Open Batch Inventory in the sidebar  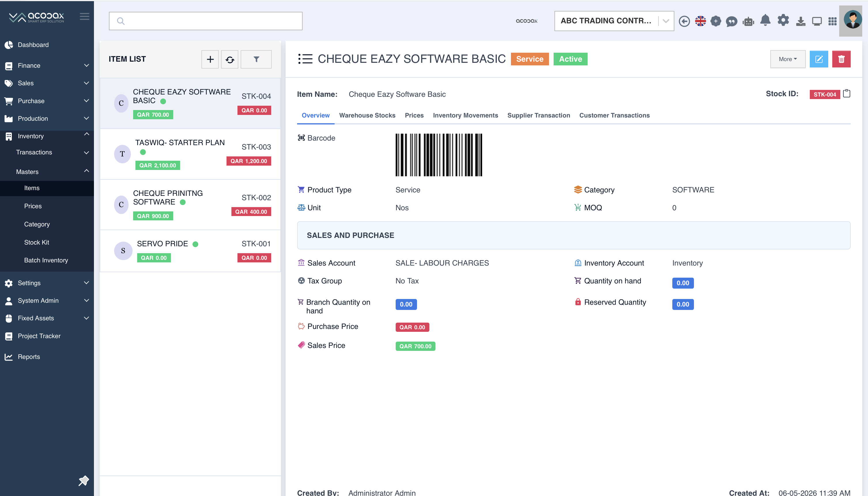click(47, 261)
